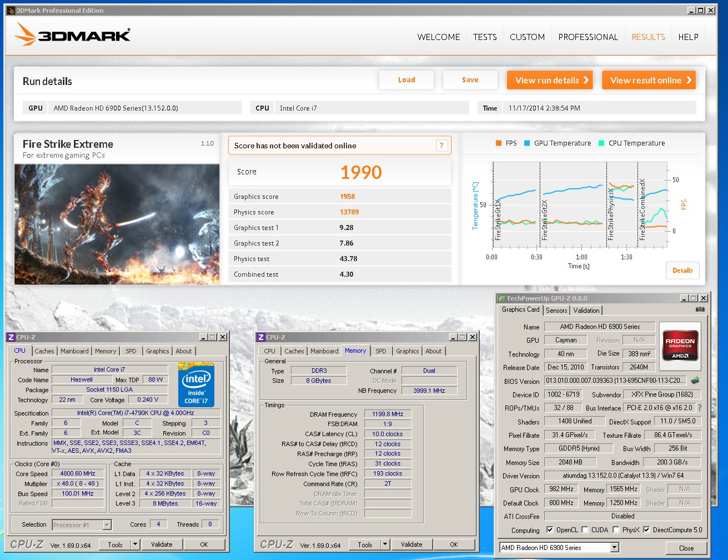Click Tools button in left CPU-Z
This screenshot has width=728, height=560.
115,544
